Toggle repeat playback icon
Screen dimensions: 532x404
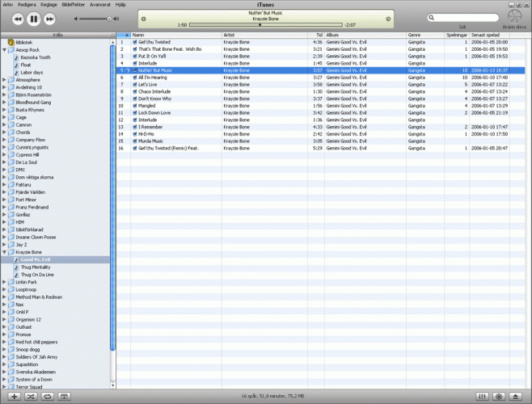click(x=47, y=396)
